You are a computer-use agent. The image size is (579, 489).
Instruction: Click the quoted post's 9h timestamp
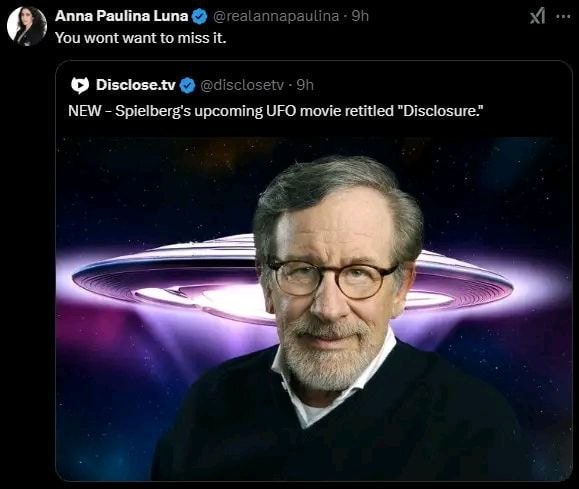point(305,85)
